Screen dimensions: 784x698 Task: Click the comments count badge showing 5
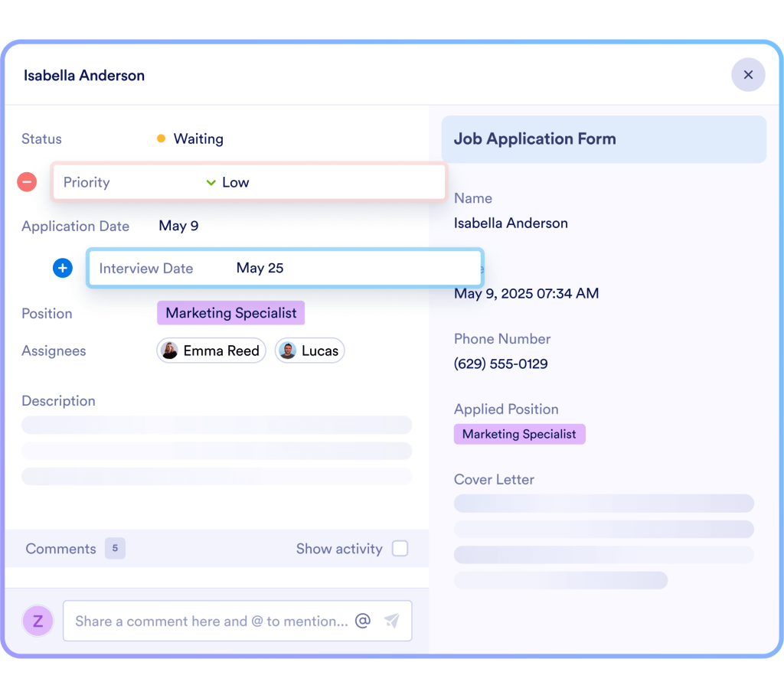tap(115, 548)
